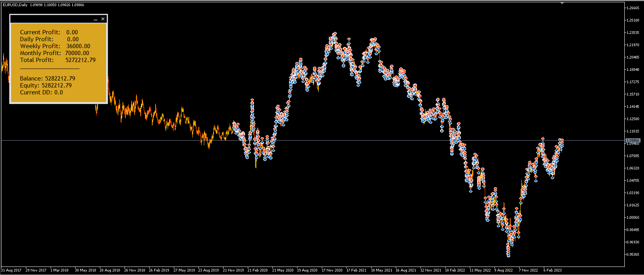This screenshot has height=275, width=644.
Task: Click the EURUSD,Daily chart title text
Action: pyautogui.click(x=15, y=5)
